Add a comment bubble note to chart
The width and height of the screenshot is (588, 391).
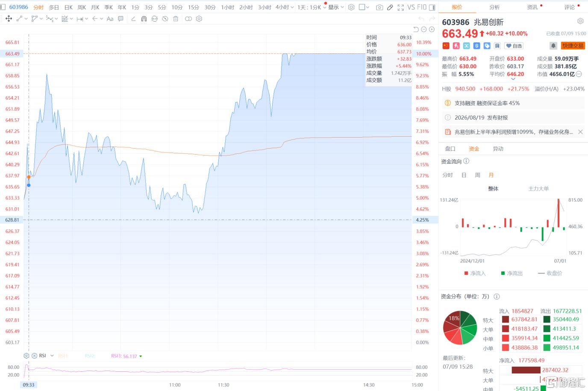121,19
